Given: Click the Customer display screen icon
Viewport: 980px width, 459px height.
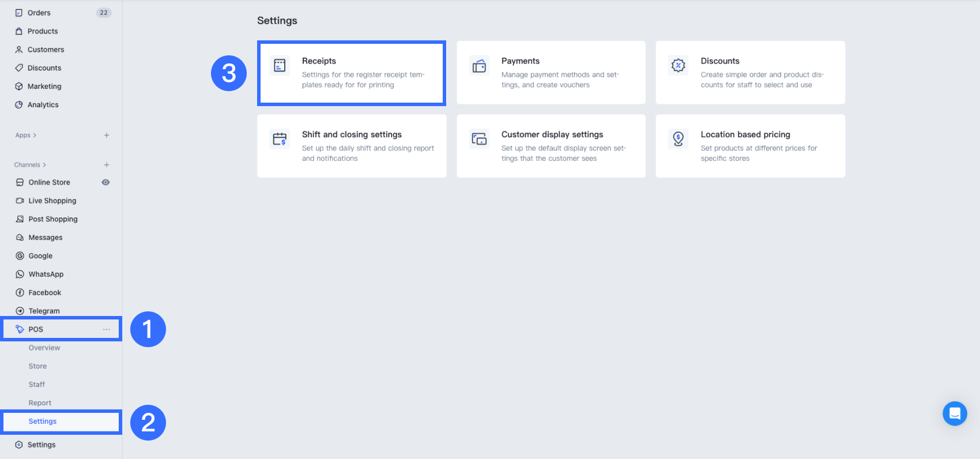Looking at the screenshot, I should (479, 139).
